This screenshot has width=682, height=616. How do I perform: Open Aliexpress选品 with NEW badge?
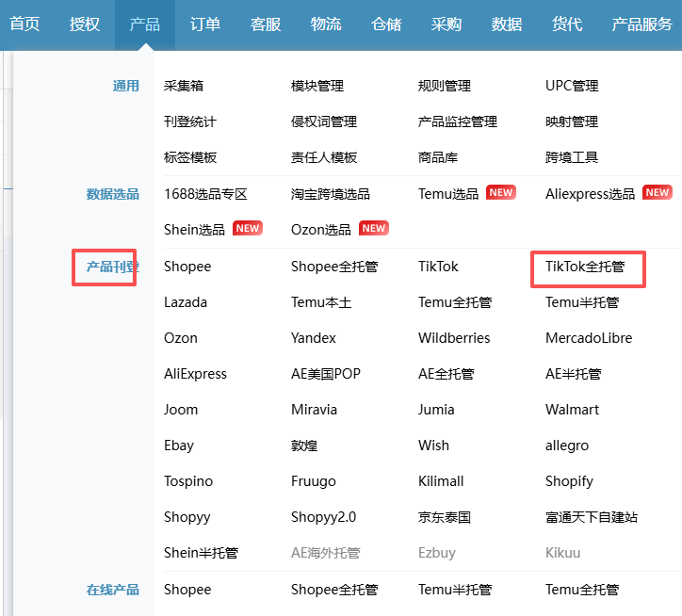(x=590, y=194)
